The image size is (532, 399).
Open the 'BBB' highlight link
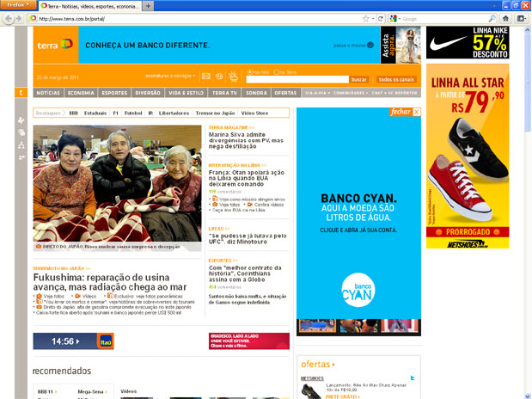pos(73,113)
